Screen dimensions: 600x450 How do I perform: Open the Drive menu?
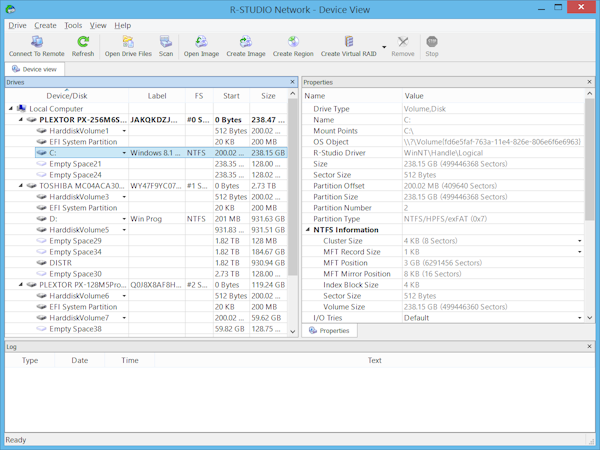(17, 24)
